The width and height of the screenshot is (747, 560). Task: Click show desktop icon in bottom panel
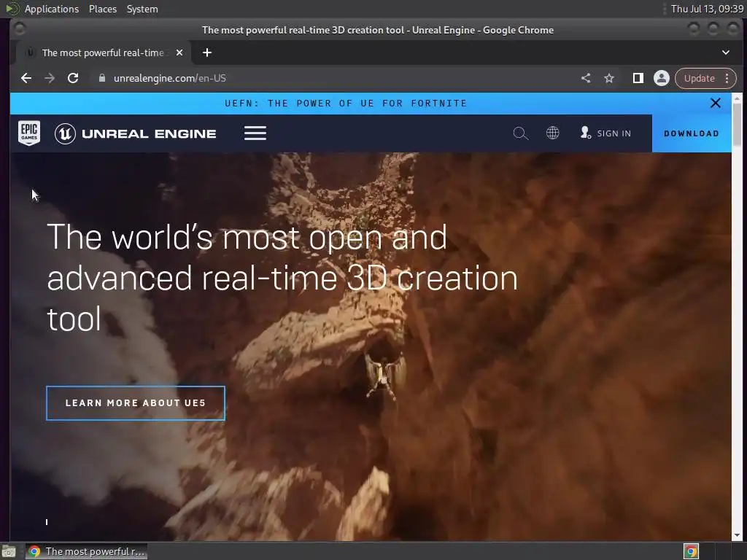pyautogui.click(x=9, y=551)
